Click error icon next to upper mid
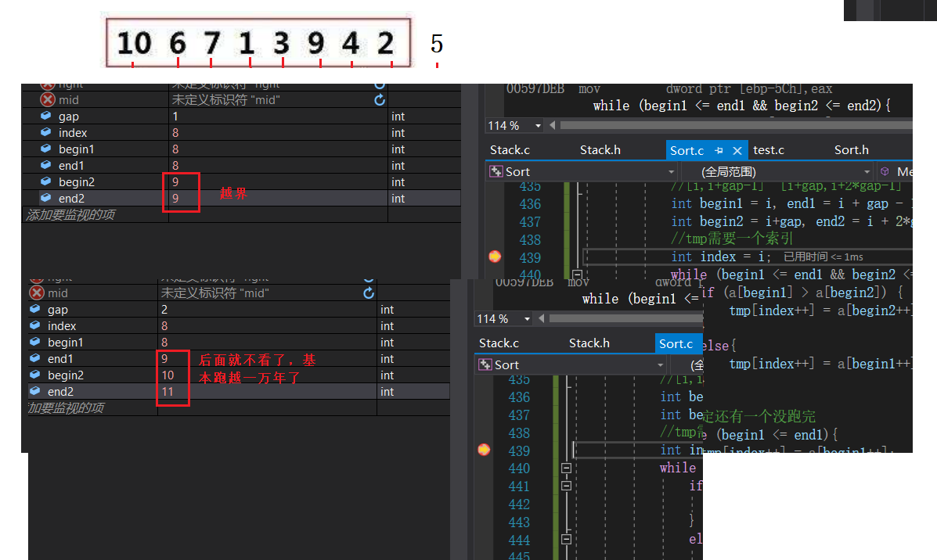Screen dimensions: 937x560 (x=48, y=99)
